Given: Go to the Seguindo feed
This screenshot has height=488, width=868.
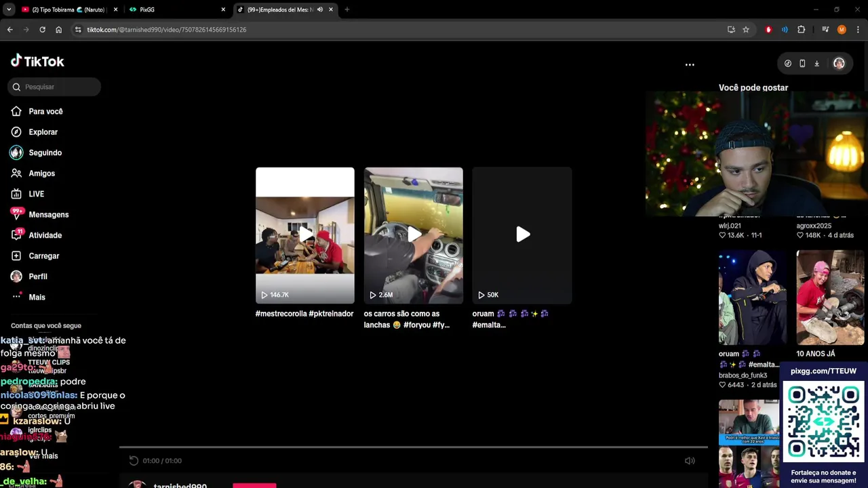Looking at the screenshot, I should (x=45, y=152).
